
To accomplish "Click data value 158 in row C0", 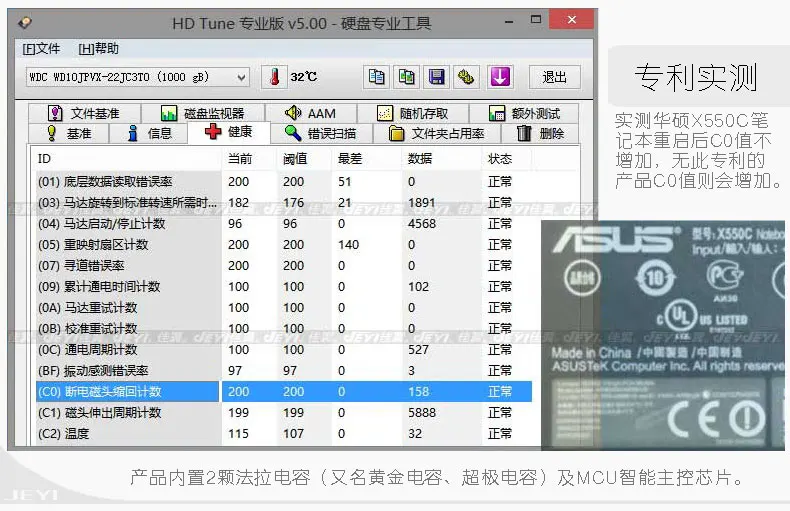I will click(x=418, y=392).
